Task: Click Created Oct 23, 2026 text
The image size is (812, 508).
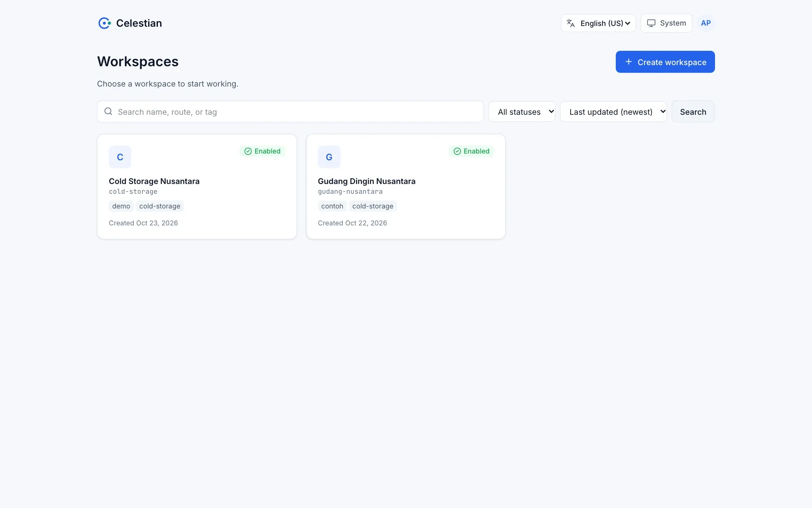Action: (x=143, y=223)
